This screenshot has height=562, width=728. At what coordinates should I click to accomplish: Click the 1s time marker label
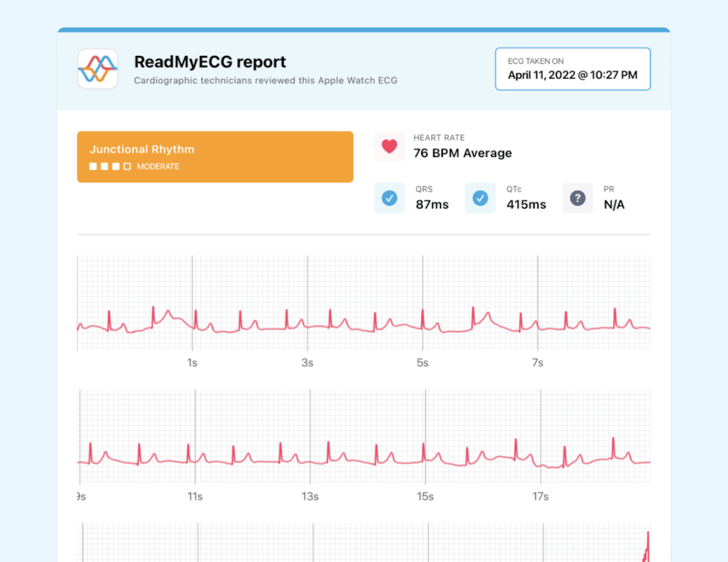(192, 363)
